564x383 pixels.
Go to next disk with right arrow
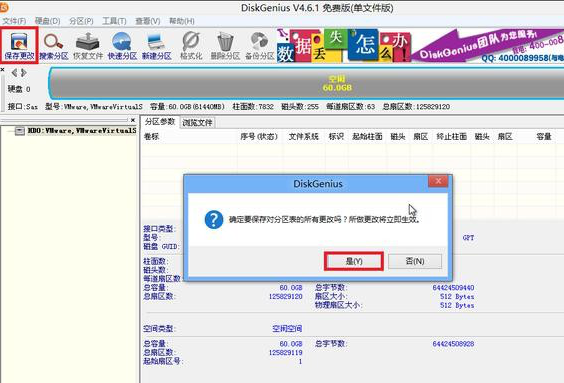click(x=24, y=73)
